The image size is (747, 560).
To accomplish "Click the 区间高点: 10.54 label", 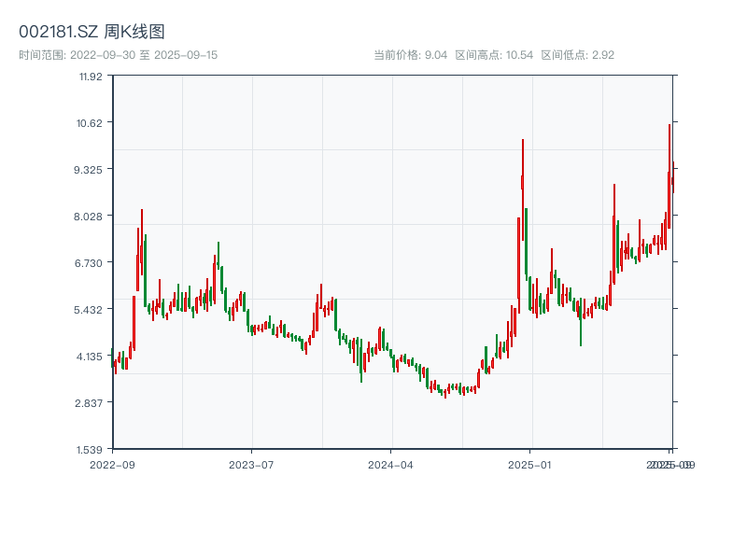I will pyautogui.click(x=494, y=55).
